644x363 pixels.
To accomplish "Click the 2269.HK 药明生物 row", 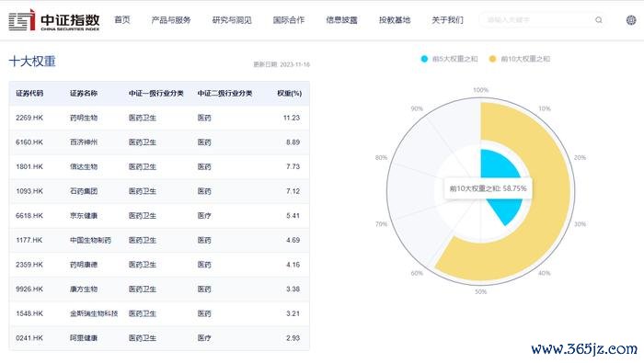I will click(159, 118).
